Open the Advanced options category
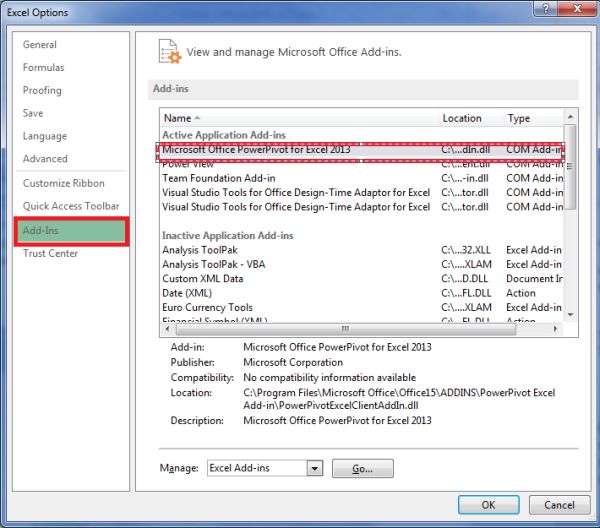Image resolution: width=600 pixels, height=528 pixels. [x=45, y=159]
